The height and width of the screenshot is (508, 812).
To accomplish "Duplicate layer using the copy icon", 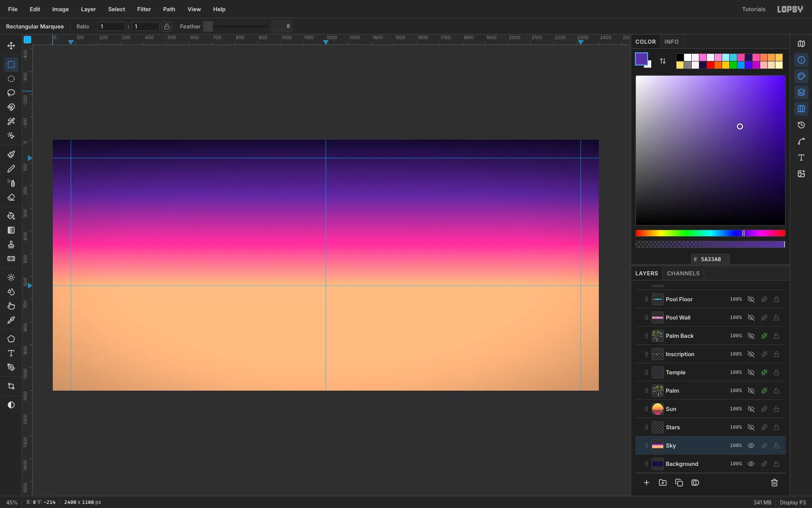I will pyautogui.click(x=679, y=483).
